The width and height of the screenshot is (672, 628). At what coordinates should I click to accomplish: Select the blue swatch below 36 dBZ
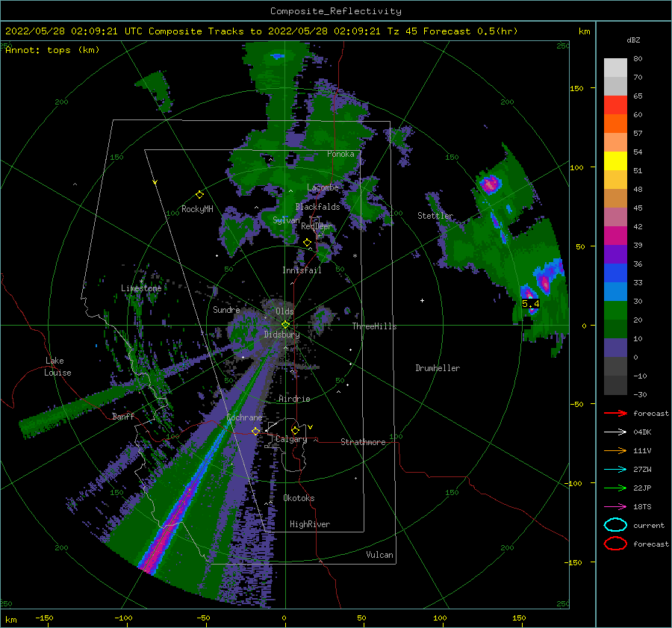click(615, 273)
